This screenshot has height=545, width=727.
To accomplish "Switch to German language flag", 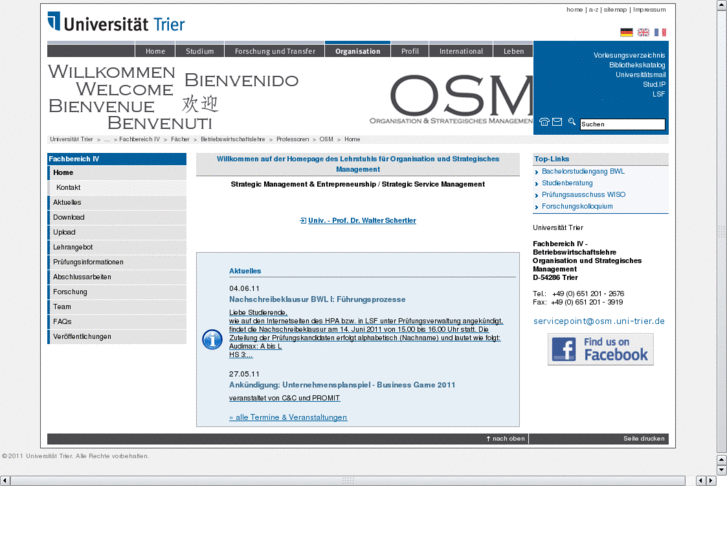I will pos(626,32).
